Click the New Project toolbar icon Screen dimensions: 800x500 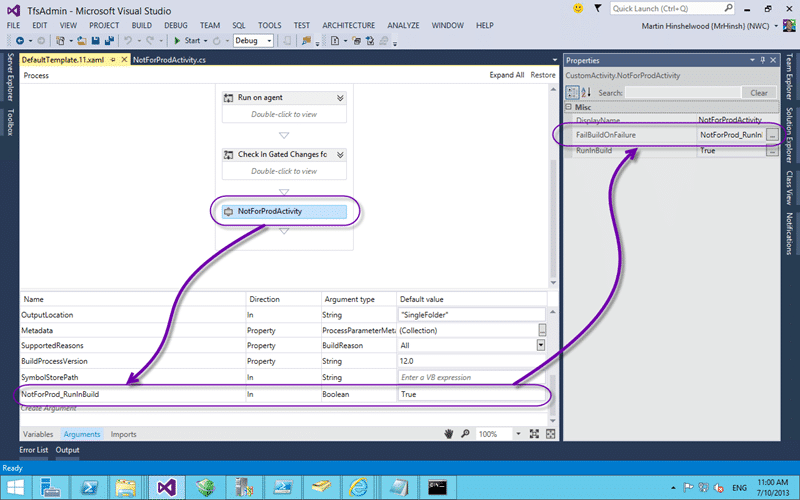tap(60, 41)
